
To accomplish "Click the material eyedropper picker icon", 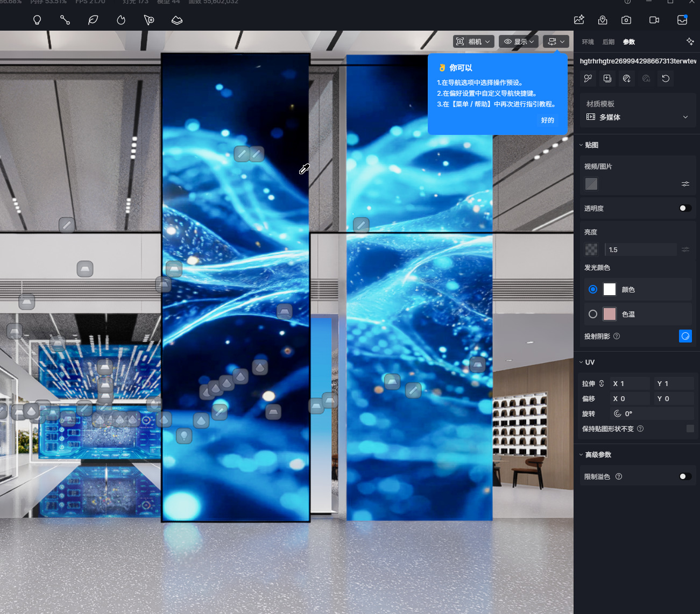I will coord(588,78).
